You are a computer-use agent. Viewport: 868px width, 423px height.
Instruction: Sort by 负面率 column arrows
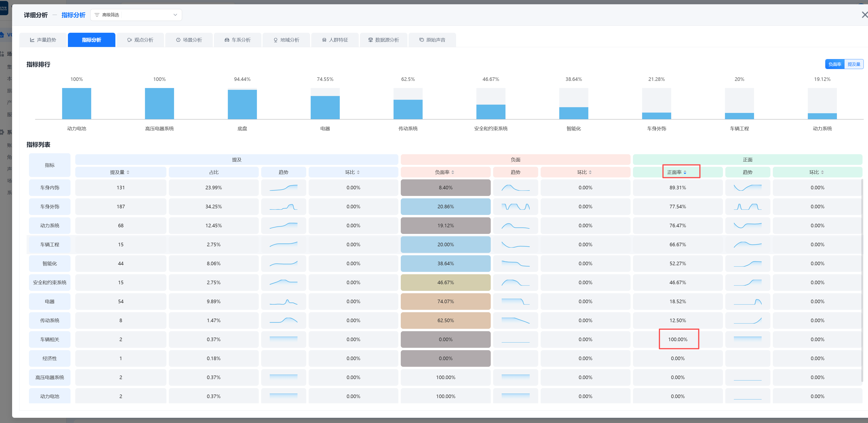point(453,172)
